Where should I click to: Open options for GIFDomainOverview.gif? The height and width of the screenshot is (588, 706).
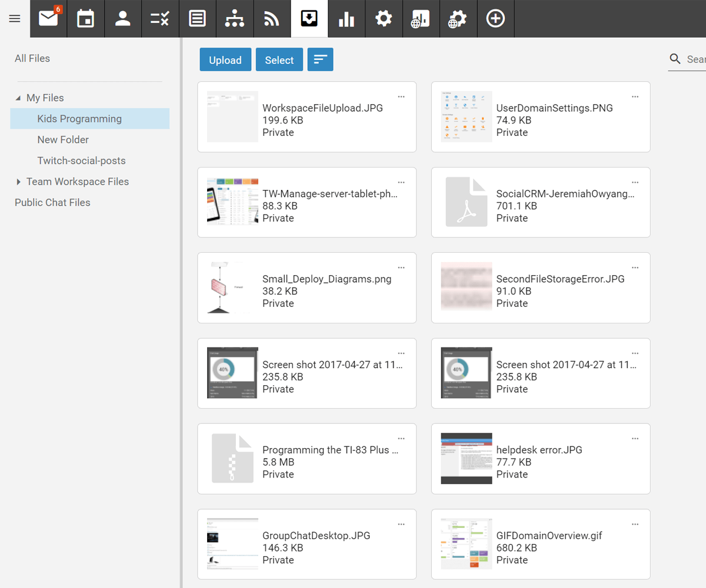click(x=635, y=524)
